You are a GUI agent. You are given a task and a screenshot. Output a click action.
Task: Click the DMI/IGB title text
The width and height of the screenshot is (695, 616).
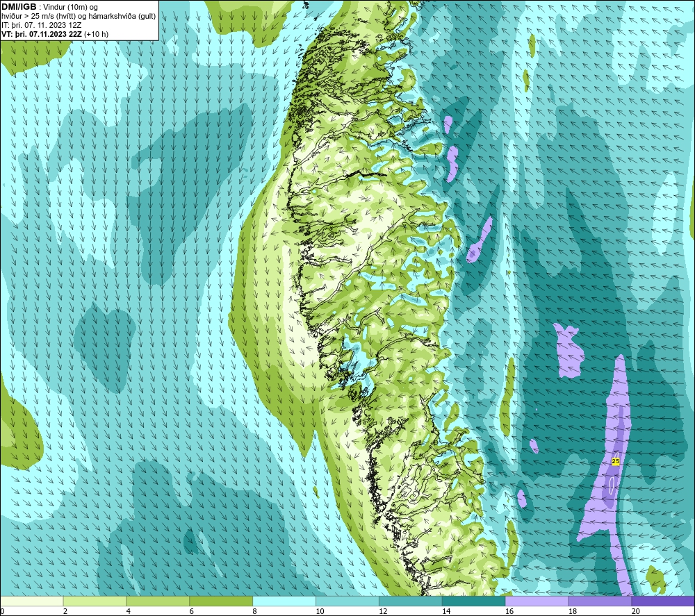[x=19, y=7]
